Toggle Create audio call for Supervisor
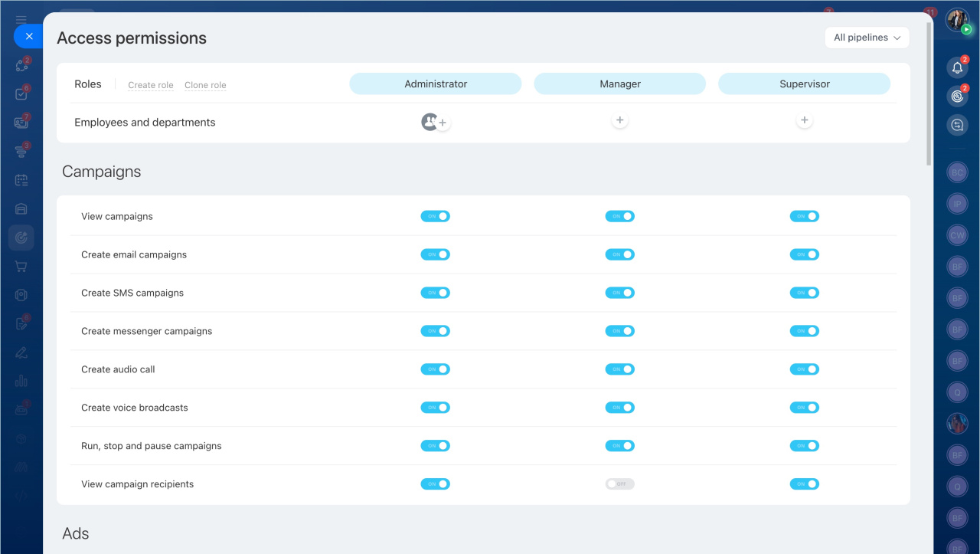The image size is (980, 554). click(804, 369)
